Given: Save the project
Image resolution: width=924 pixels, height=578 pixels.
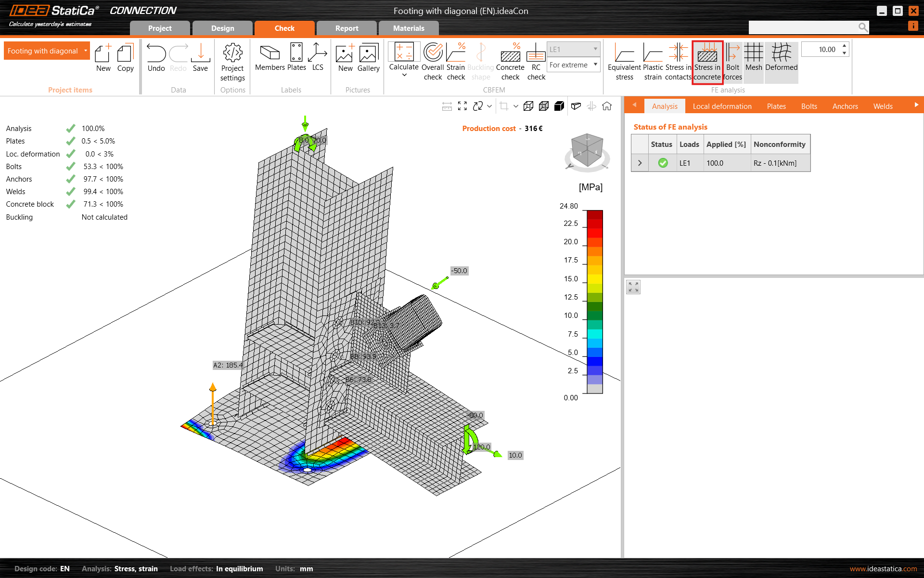Looking at the screenshot, I should [x=200, y=58].
